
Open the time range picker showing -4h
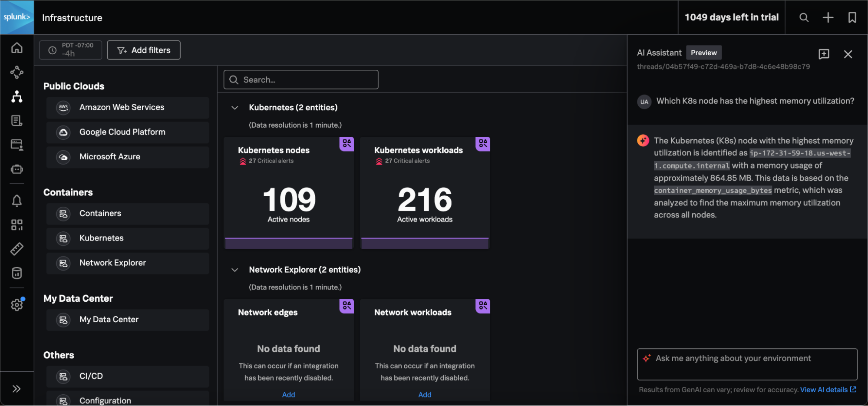71,50
